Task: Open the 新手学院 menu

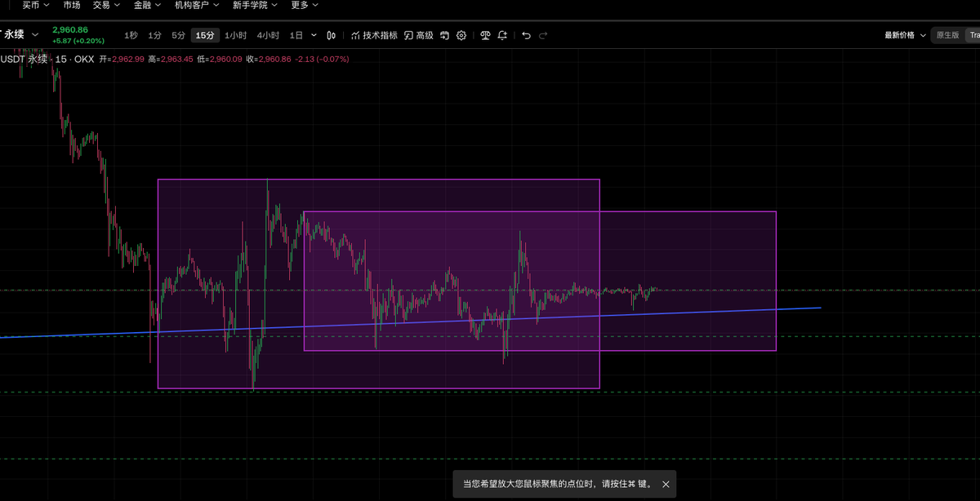Action: [x=255, y=5]
